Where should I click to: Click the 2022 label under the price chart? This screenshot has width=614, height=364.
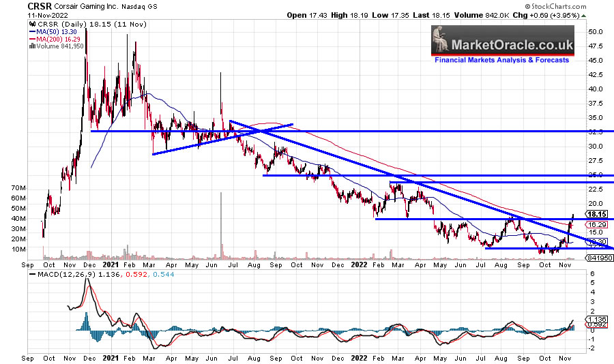tap(359, 264)
